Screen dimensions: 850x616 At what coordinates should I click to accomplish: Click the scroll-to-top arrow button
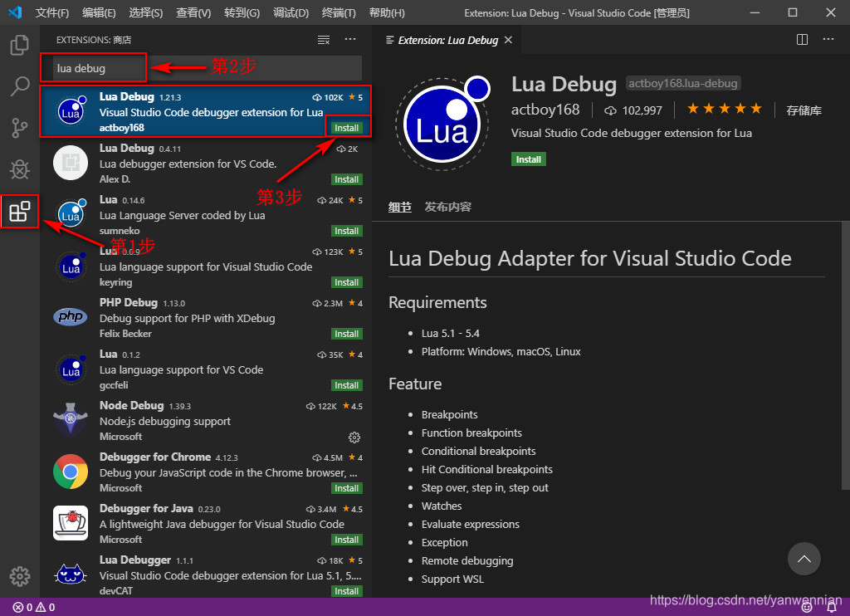pos(804,559)
